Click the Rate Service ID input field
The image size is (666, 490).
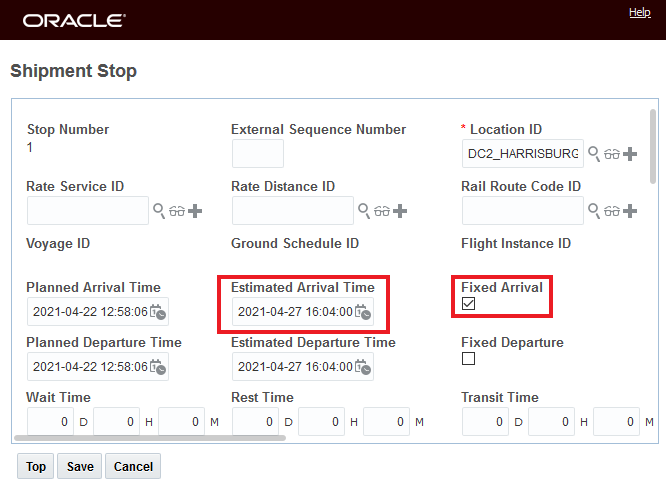click(87, 211)
